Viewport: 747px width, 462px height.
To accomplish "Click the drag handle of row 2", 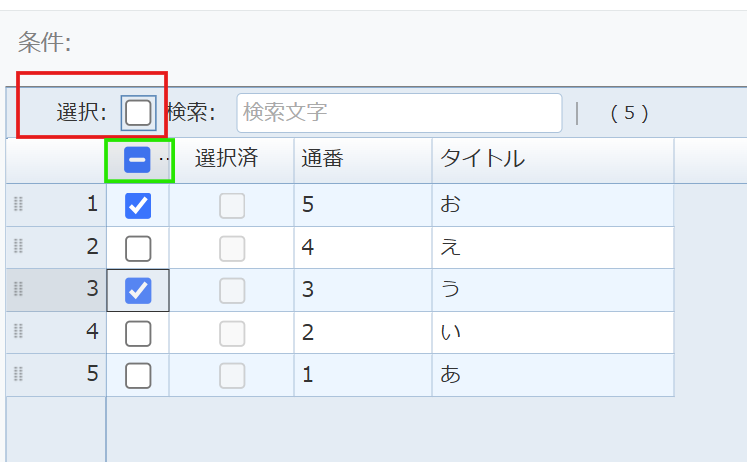I will tap(18, 247).
